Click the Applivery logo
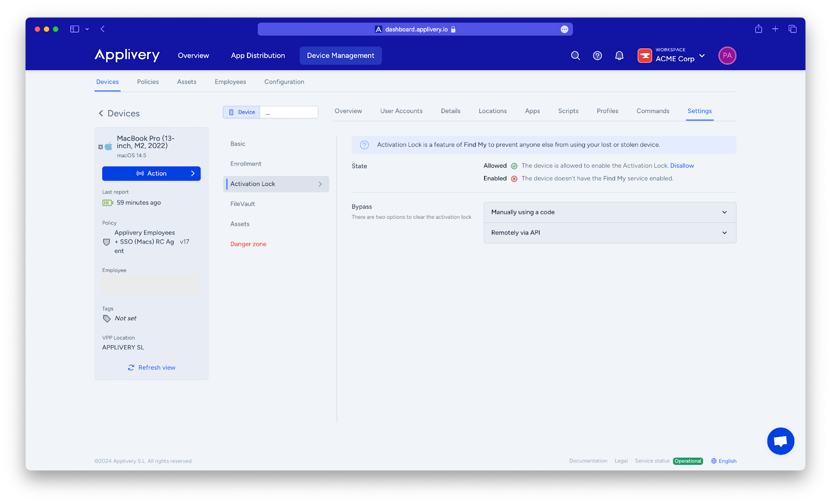This screenshot has height=504, width=831. pyautogui.click(x=127, y=55)
